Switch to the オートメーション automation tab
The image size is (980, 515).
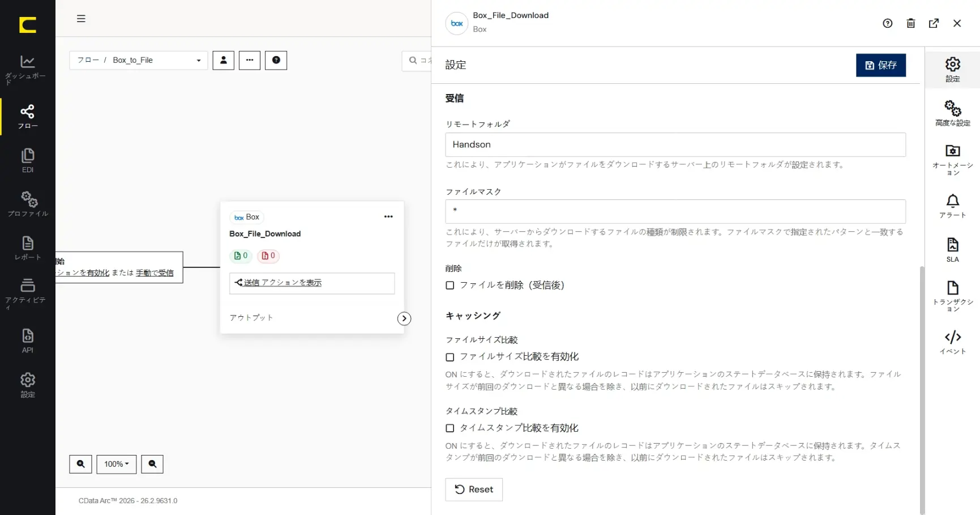point(953,160)
